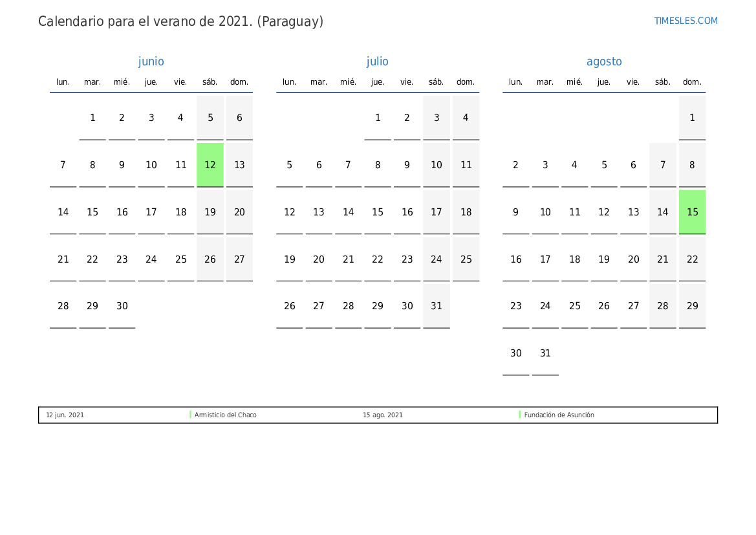The image size is (756, 535).
Task: Click the green August 15 holiday cell
Action: 692,212
